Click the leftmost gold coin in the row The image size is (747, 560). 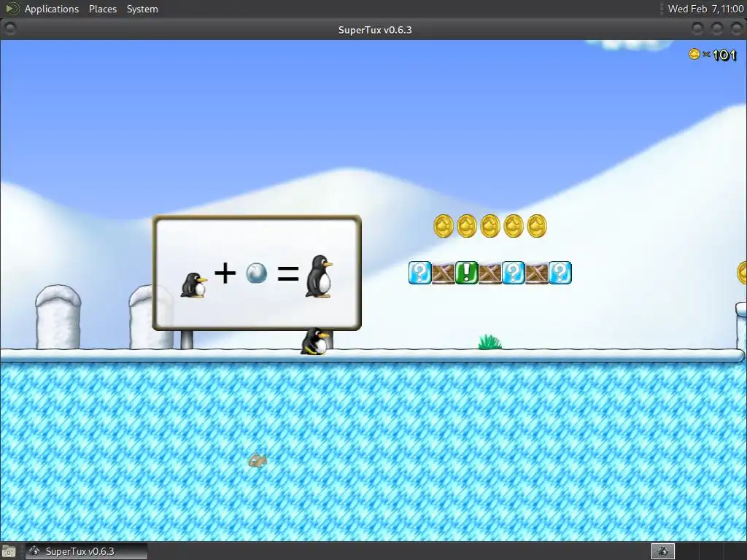click(x=443, y=226)
